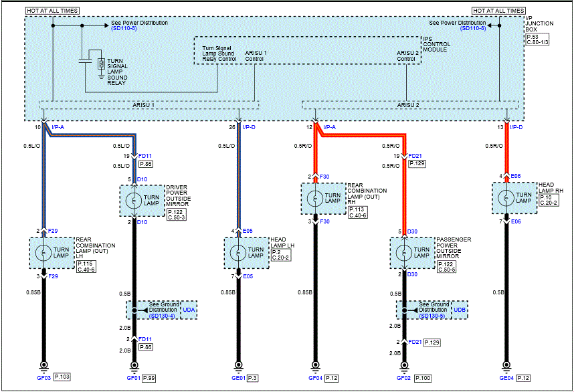Select the I/P-D connector label at pin 13

tap(516, 127)
